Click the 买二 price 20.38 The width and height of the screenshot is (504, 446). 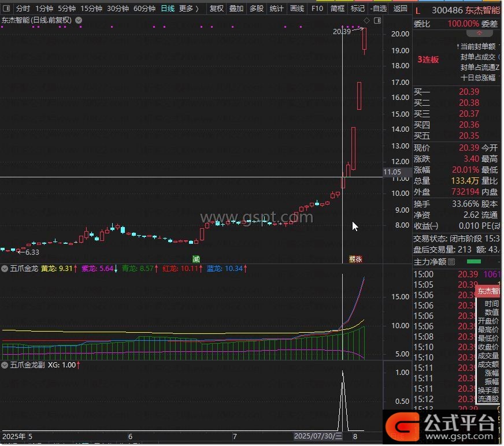click(470, 103)
